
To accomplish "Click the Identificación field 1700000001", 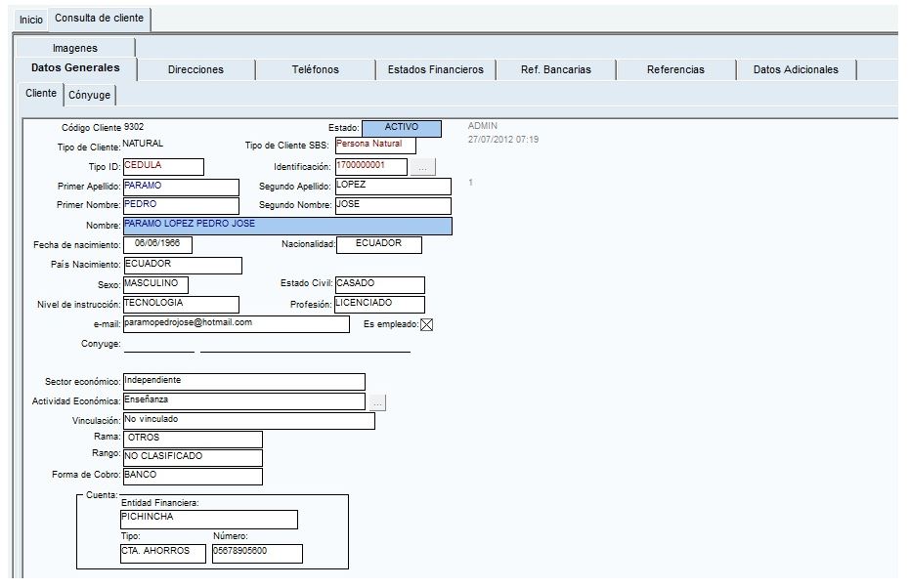I will 371,167.
